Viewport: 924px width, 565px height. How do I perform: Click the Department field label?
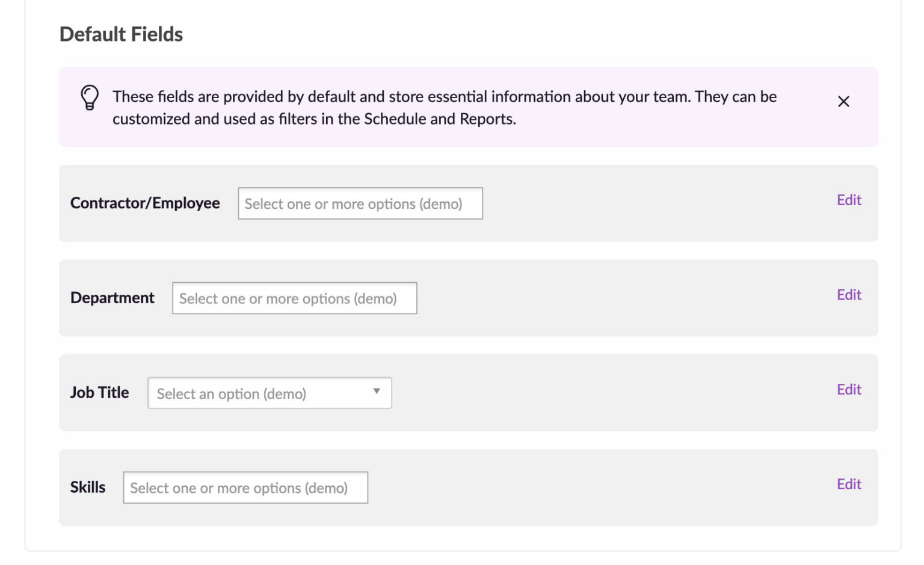[x=112, y=297]
